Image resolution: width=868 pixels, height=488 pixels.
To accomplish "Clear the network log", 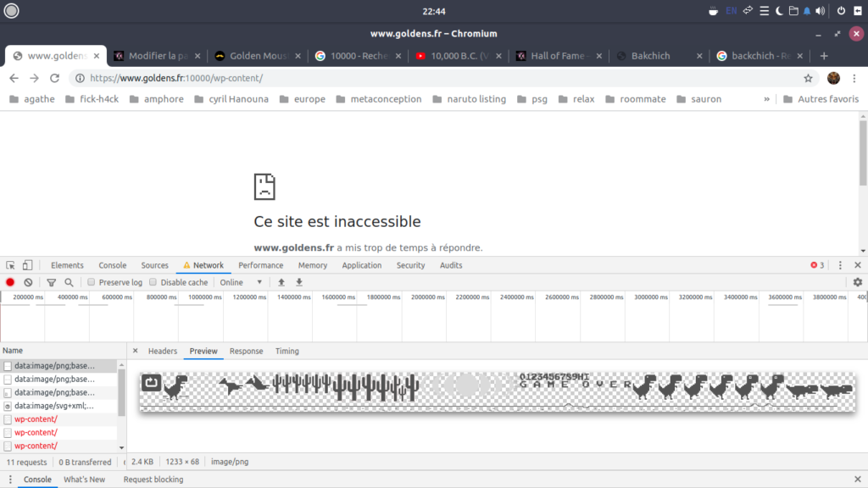I will [x=28, y=282].
